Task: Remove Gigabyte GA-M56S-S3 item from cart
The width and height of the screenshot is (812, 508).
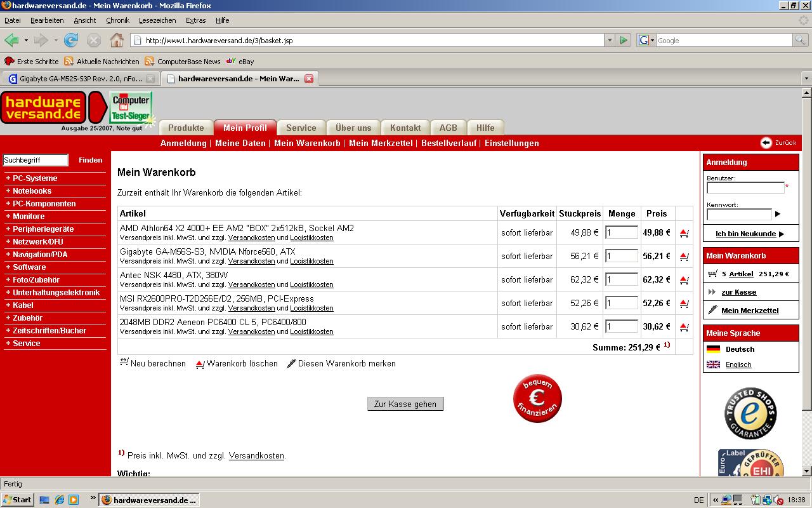Action: click(x=684, y=257)
